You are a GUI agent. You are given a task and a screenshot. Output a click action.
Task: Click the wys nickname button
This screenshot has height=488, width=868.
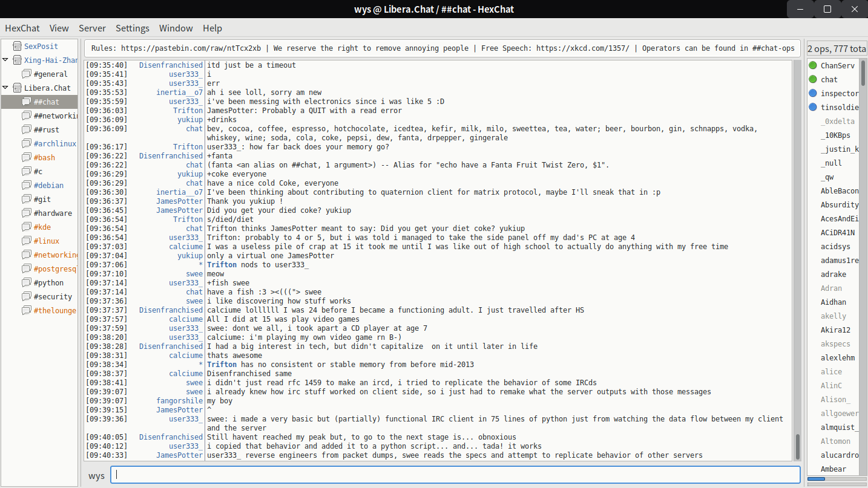tap(96, 475)
